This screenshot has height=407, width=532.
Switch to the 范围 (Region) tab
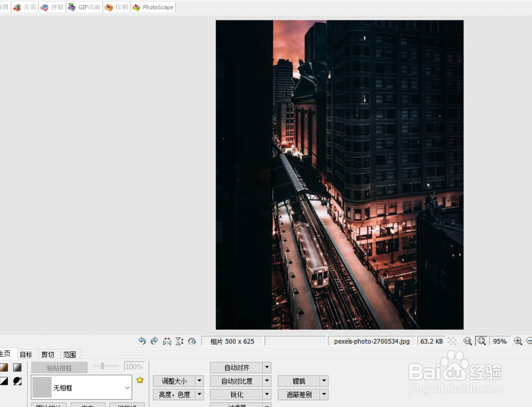(x=69, y=354)
